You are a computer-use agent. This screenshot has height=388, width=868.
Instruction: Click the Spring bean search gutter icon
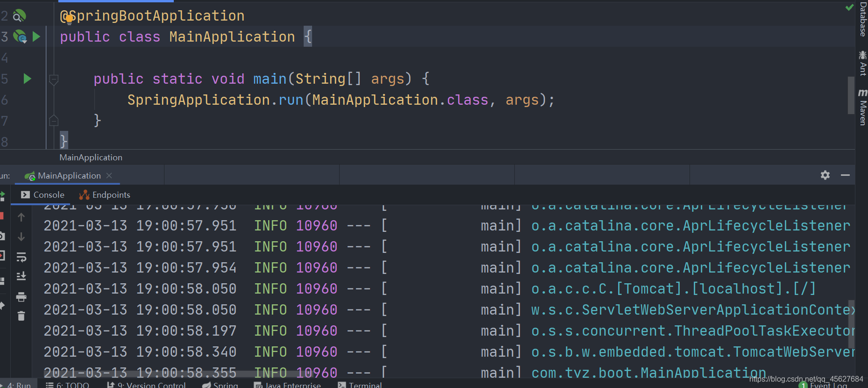(x=19, y=16)
